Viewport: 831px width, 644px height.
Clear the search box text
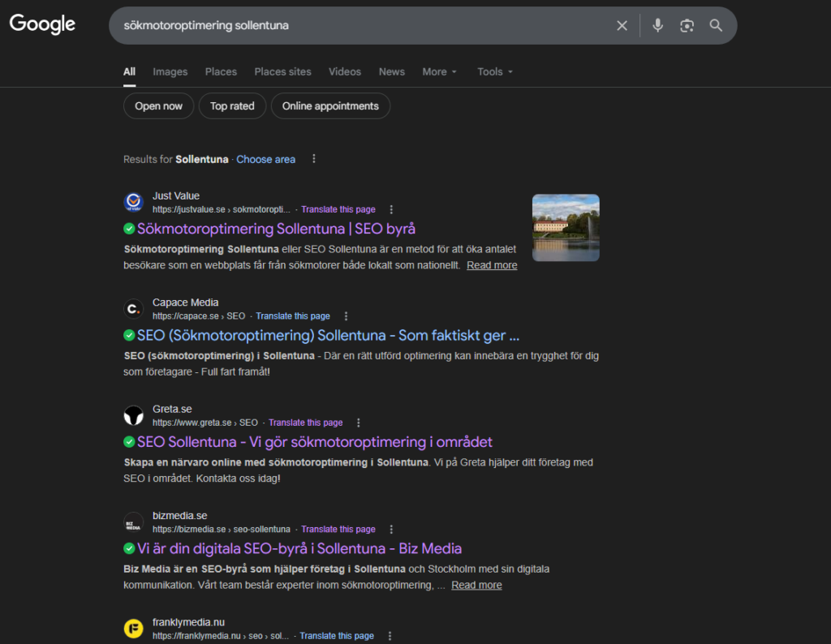(x=622, y=26)
